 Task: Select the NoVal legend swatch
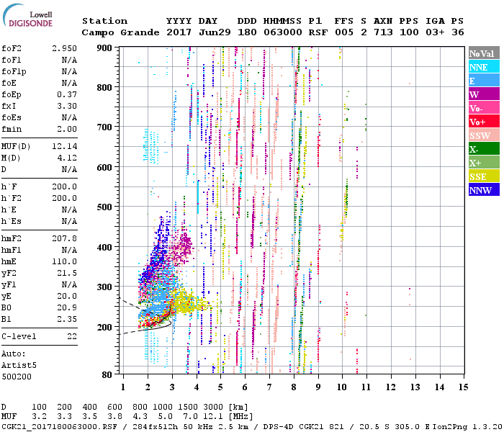[x=484, y=54]
